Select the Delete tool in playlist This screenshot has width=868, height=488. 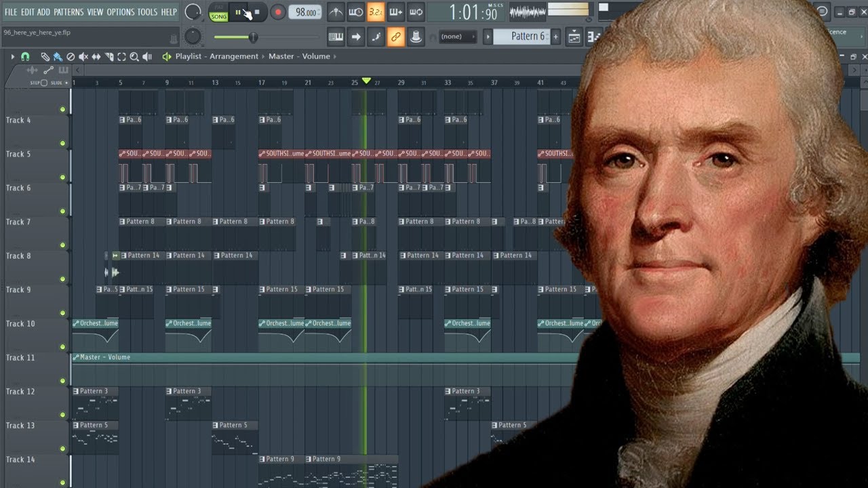[x=71, y=57]
